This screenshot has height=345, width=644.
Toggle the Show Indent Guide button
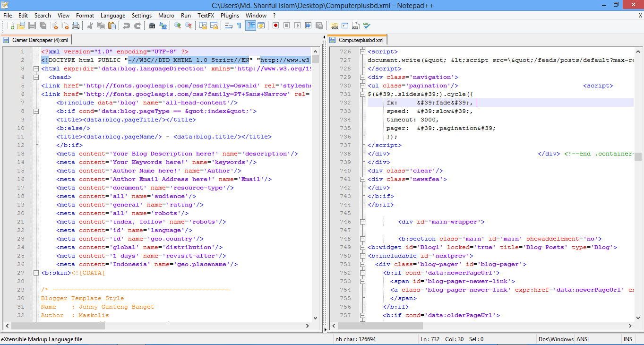point(250,26)
